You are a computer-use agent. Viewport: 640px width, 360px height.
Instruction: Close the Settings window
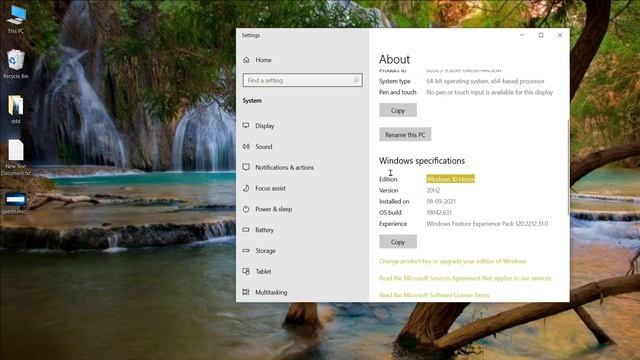click(560, 35)
